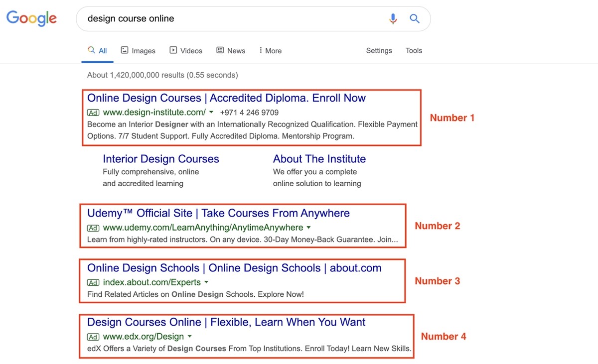
Task: Expand the arrow next to www.edx.org/Design
Action: pos(189,337)
